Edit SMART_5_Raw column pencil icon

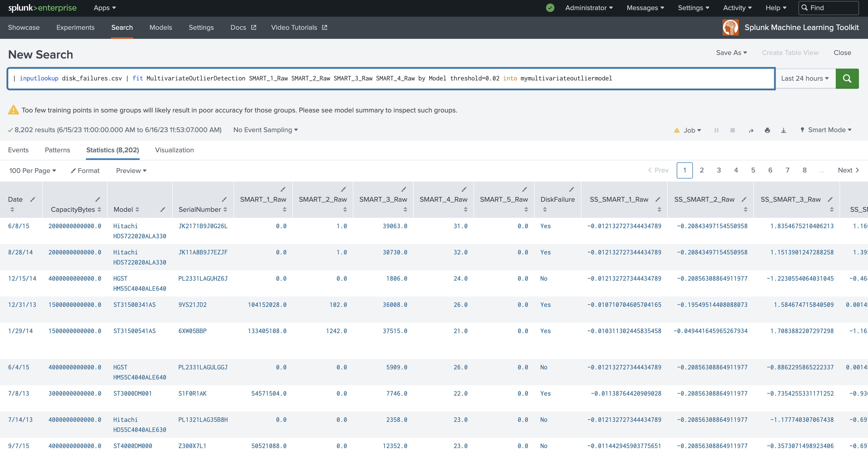pyautogui.click(x=525, y=189)
